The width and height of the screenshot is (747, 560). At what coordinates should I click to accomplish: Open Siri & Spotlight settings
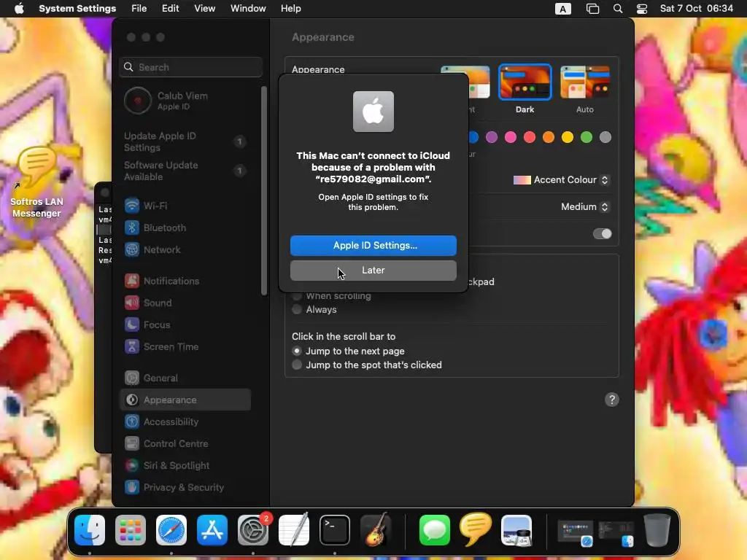pos(185,466)
